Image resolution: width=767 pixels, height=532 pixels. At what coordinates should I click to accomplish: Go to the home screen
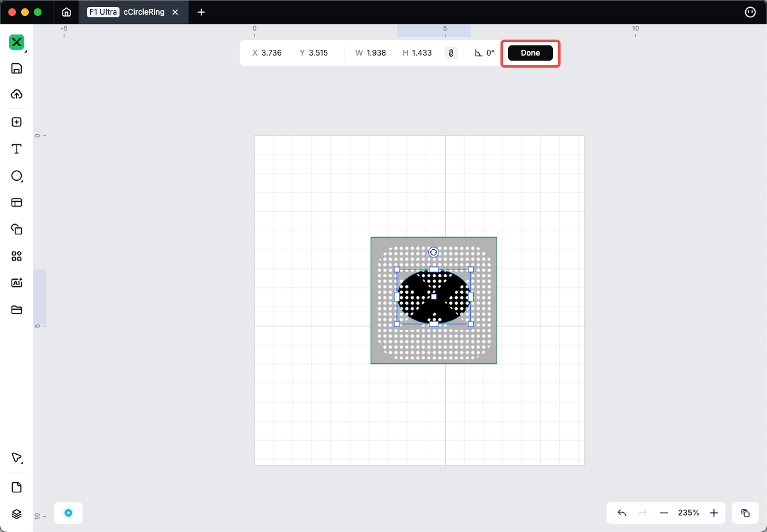click(66, 12)
